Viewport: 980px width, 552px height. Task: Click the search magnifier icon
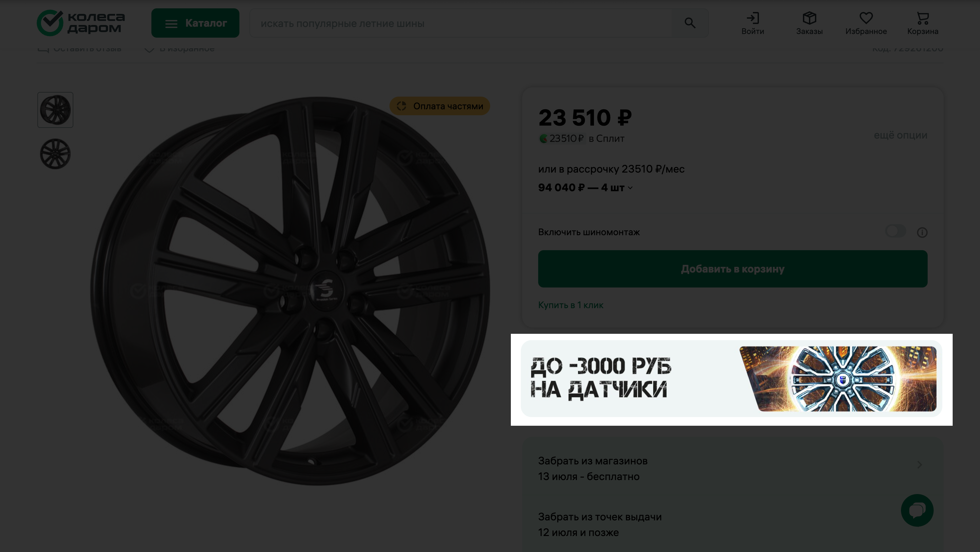pyautogui.click(x=690, y=23)
